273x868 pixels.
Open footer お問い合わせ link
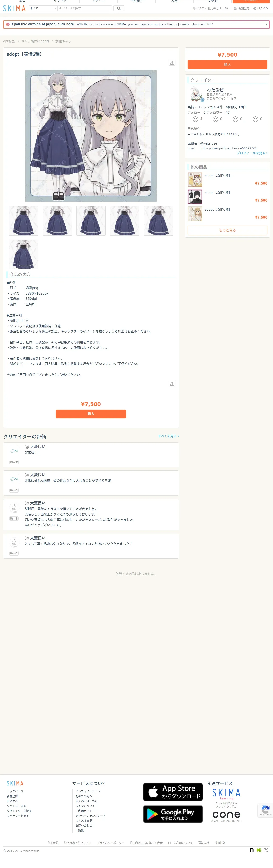pyautogui.click(x=84, y=826)
